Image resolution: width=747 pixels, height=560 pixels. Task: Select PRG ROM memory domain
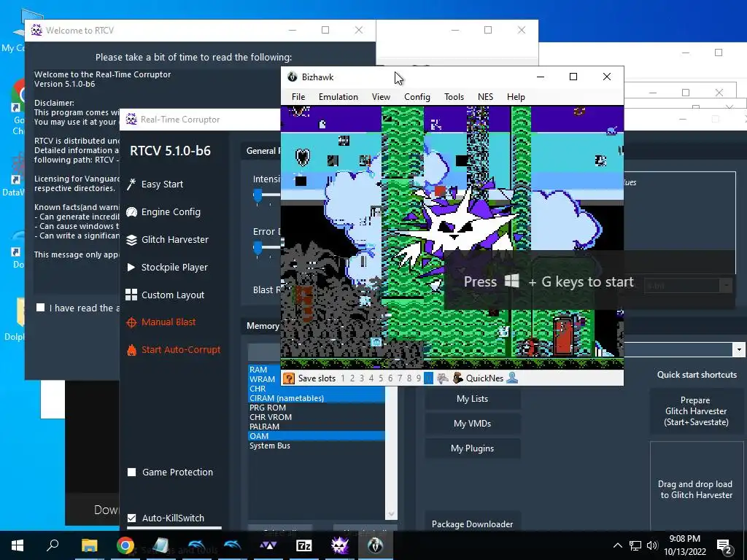(x=317, y=408)
